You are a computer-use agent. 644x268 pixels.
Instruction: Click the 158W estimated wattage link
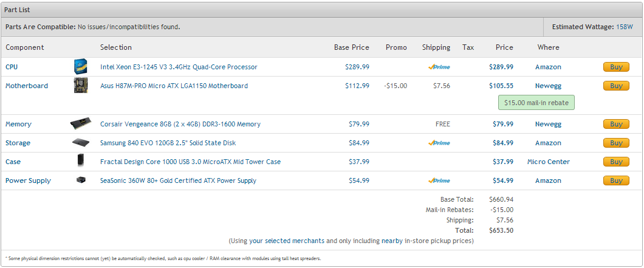pyautogui.click(x=625, y=27)
